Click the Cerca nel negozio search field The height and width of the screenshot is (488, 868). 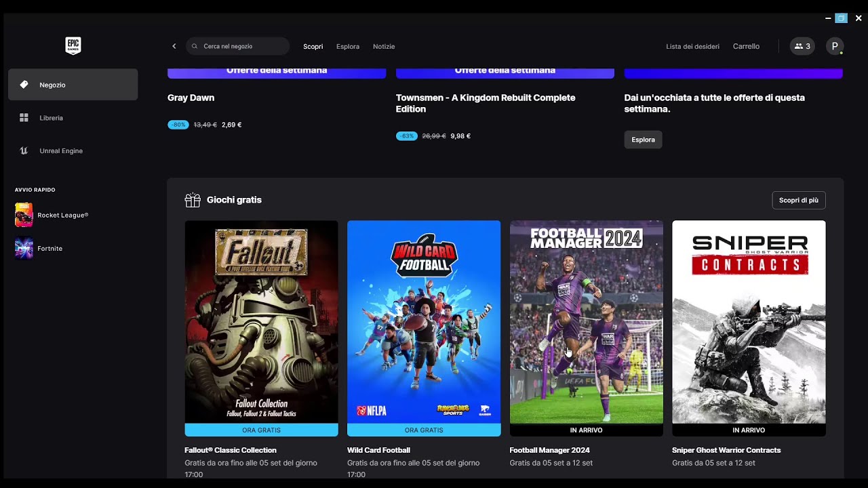237,46
